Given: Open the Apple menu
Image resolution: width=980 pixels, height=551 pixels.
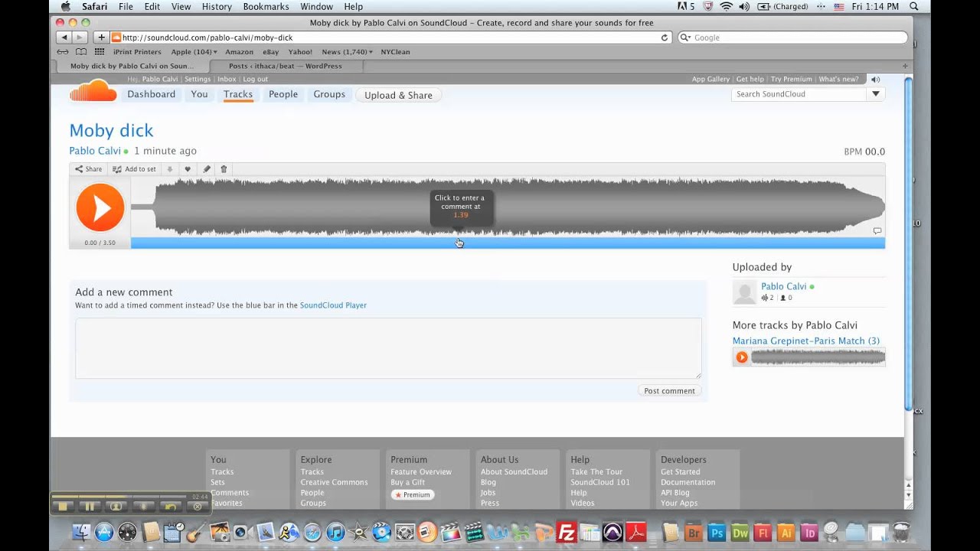Looking at the screenshot, I should (x=65, y=6).
